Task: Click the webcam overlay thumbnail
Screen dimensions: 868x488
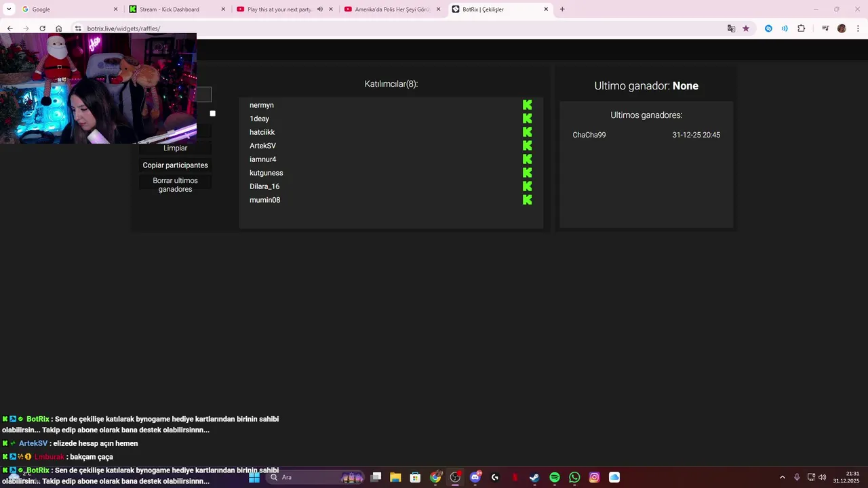Action: 98,88
